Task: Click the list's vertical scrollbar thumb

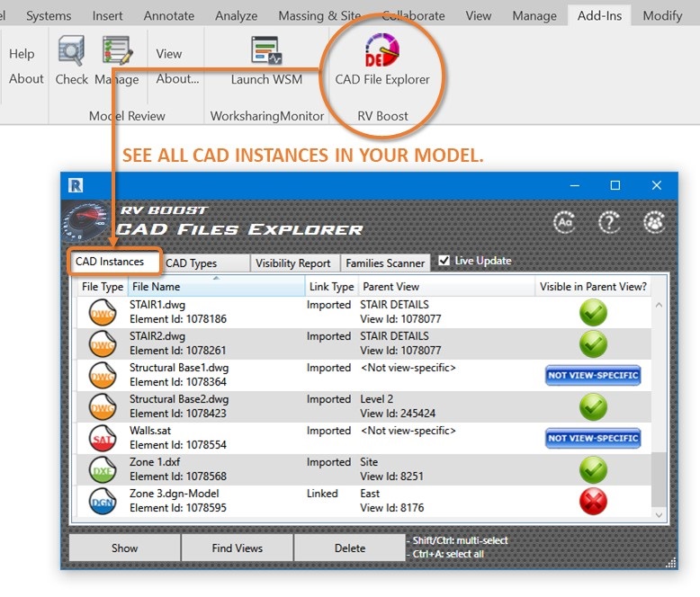Action: [659, 479]
